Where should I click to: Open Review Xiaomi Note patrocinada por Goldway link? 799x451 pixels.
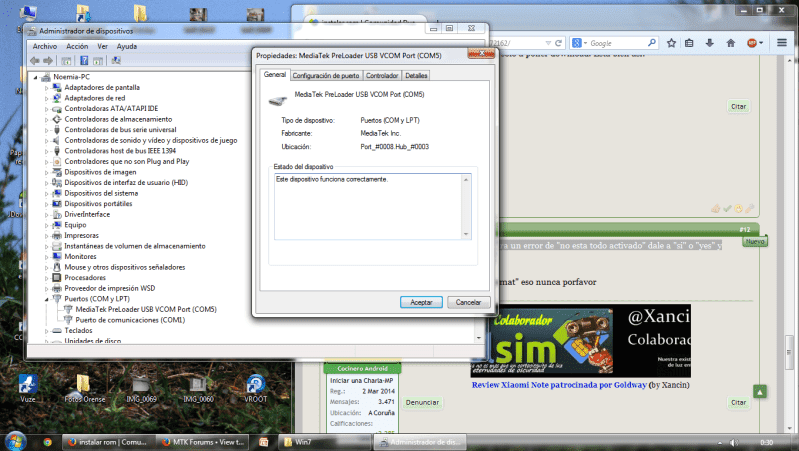(559, 385)
